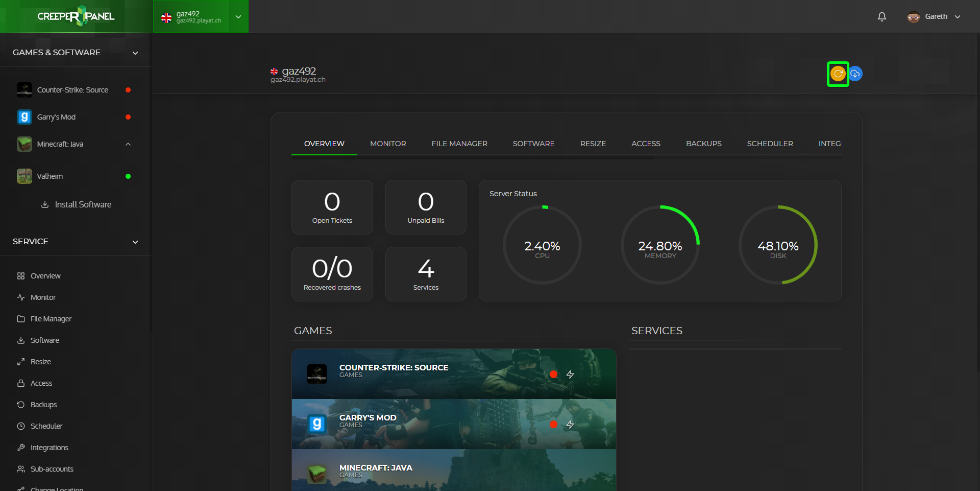Click red status dot on Garry's Mod card
980x491 pixels.
click(x=553, y=425)
